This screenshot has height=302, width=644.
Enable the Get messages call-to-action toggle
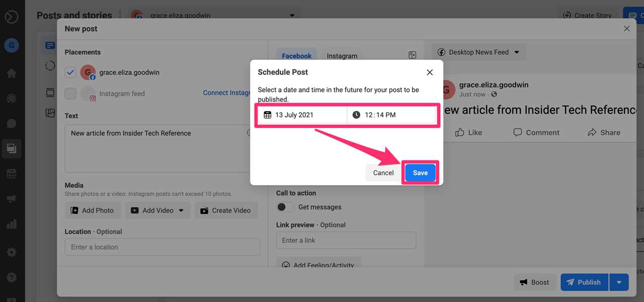click(x=285, y=207)
